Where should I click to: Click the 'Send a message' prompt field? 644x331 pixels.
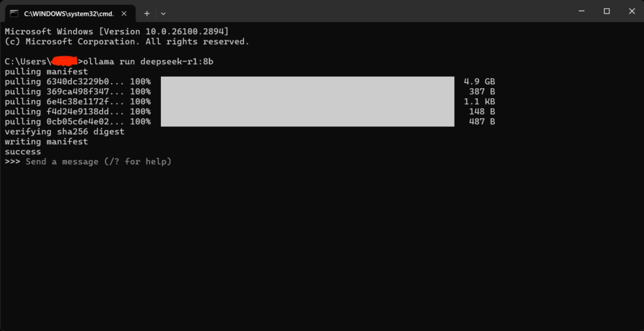(99, 162)
